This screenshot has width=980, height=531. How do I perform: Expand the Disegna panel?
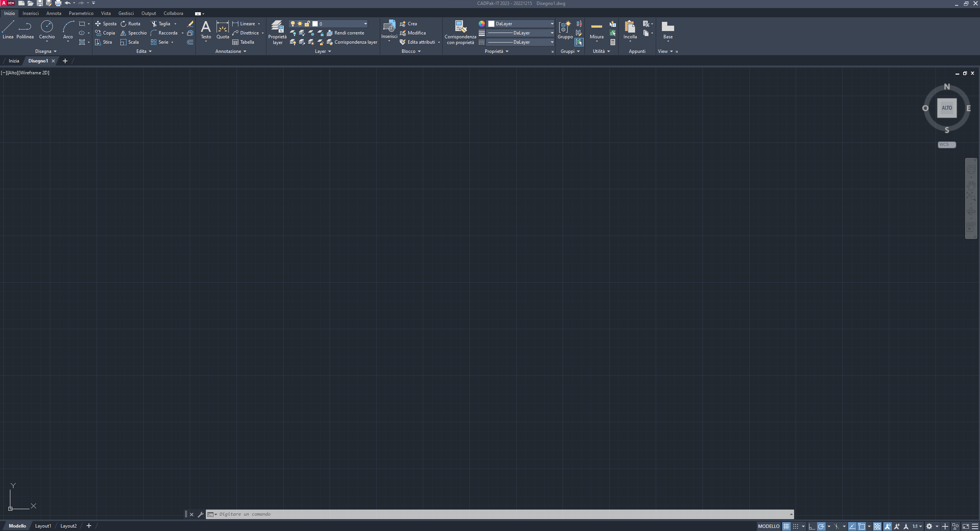[x=46, y=51]
